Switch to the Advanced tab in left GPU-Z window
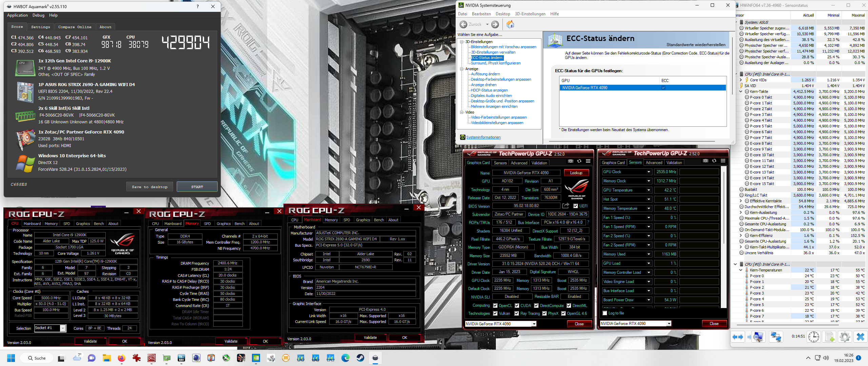 tap(519, 163)
